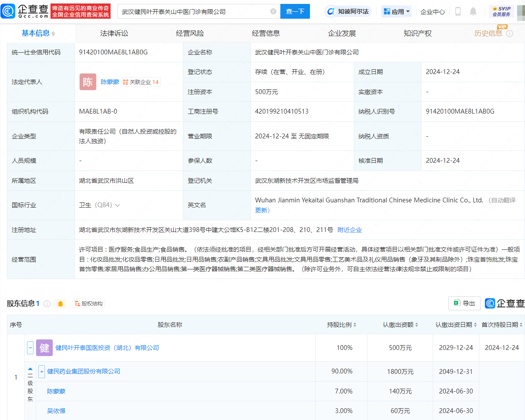525x420 pixels.
Task: Open 健民药业集团股份有限公司 shareholder link
Action: (84, 372)
